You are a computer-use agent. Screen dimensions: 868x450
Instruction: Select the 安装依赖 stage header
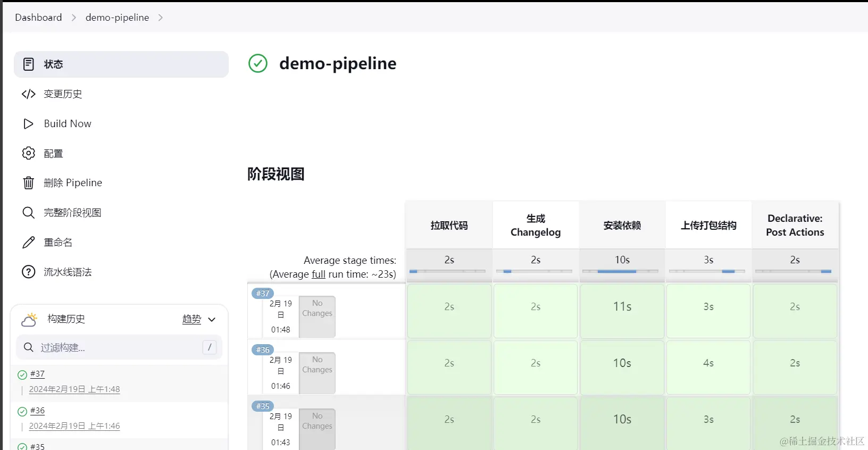[622, 226]
